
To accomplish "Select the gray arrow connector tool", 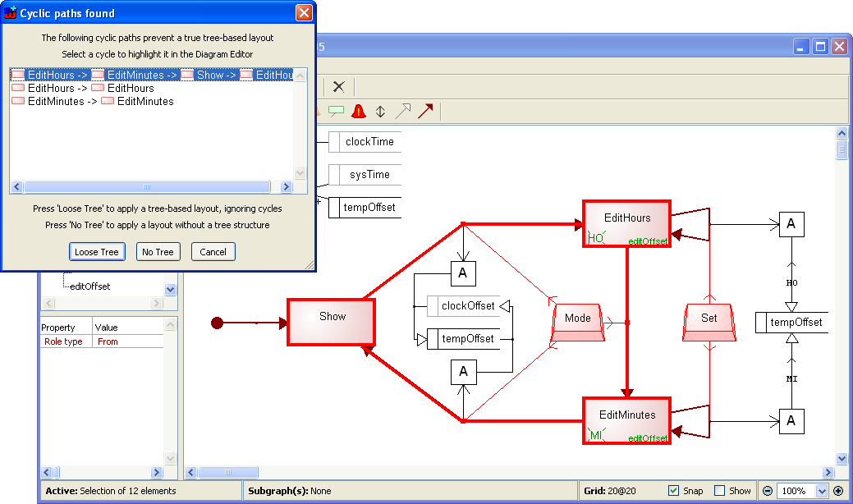I will coord(402,111).
